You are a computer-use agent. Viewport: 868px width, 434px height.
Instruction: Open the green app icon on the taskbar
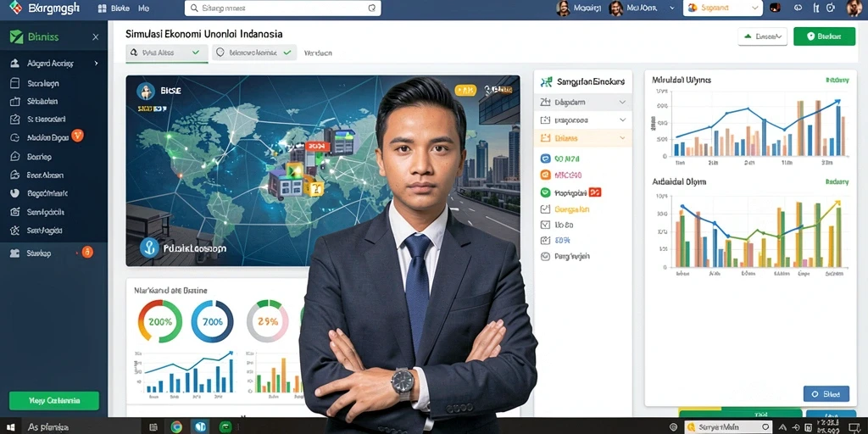tap(225, 426)
